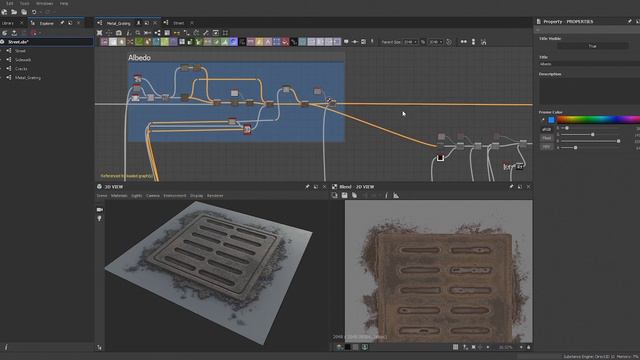Screen dimensions: 640x360
Task: Switch to the Library panel tab
Action: coord(8,23)
